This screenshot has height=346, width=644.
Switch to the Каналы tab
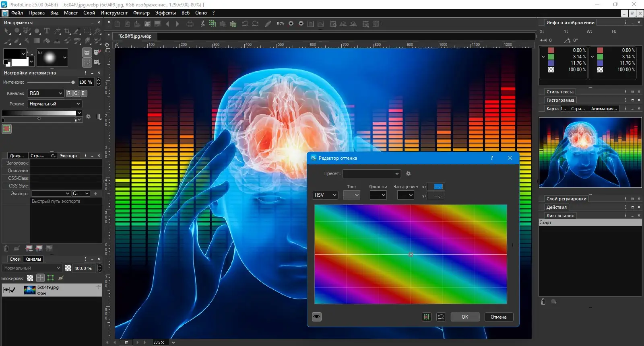pos(33,259)
